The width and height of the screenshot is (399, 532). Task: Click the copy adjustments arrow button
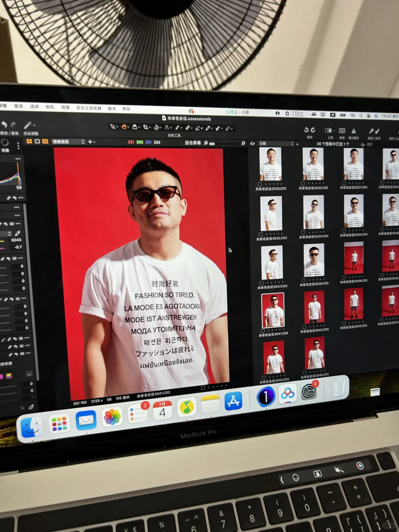pyautogui.click(x=371, y=131)
